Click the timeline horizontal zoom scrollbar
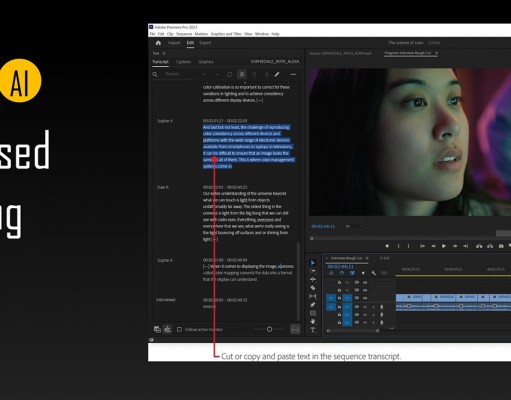Viewport: 511px width, 400px height. pyautogui.click(x=353, y=331)
